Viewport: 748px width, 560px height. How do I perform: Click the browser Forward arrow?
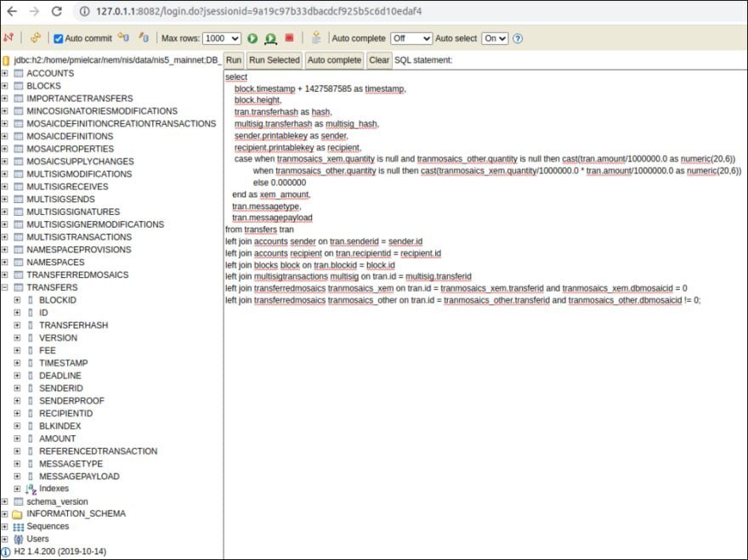34,11
